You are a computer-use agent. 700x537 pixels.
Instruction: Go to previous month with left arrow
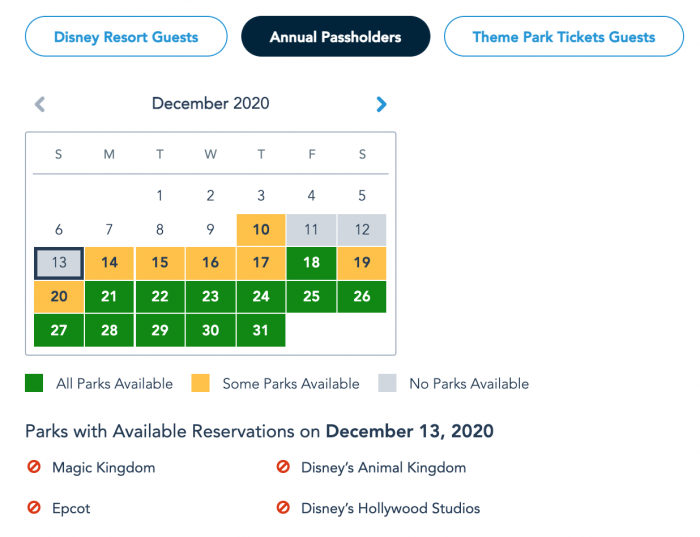pos(40,104)
